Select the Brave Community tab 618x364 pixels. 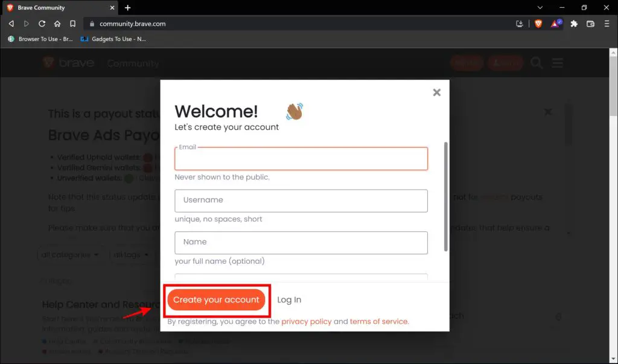point(61,7)
